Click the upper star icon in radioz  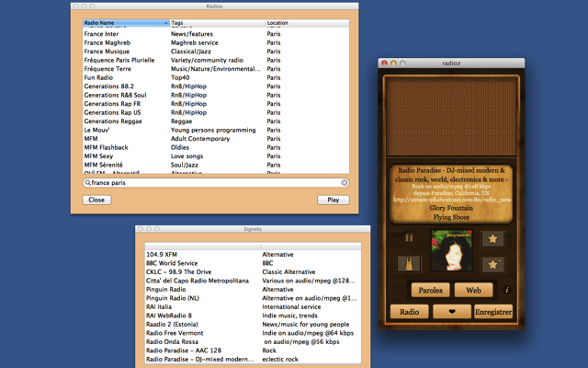(x=492, y=238)
